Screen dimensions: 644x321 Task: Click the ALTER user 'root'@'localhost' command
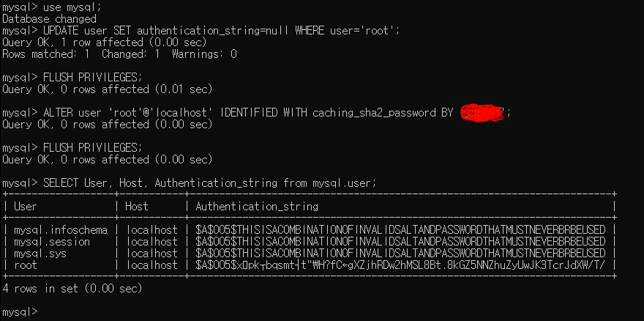(x=257, y=113)
